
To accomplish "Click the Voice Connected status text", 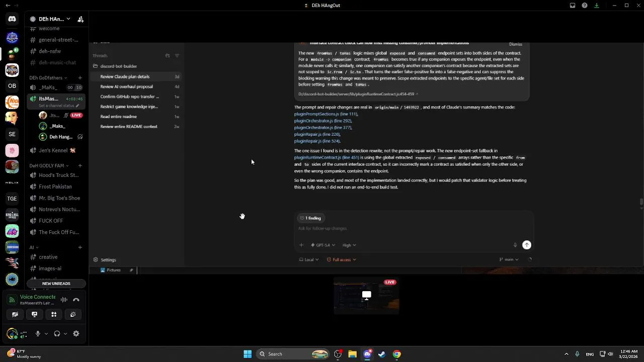I will [38, 297].
